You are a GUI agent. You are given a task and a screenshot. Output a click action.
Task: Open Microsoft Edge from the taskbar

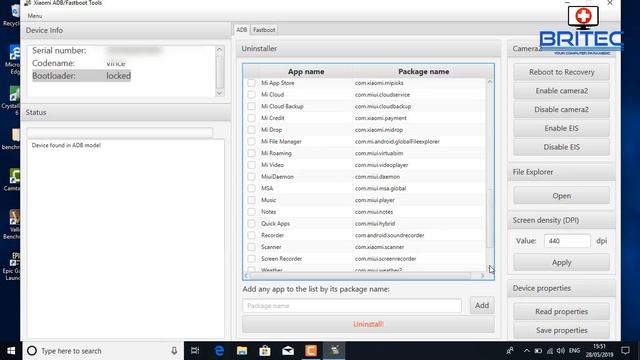tap(219, 351)
